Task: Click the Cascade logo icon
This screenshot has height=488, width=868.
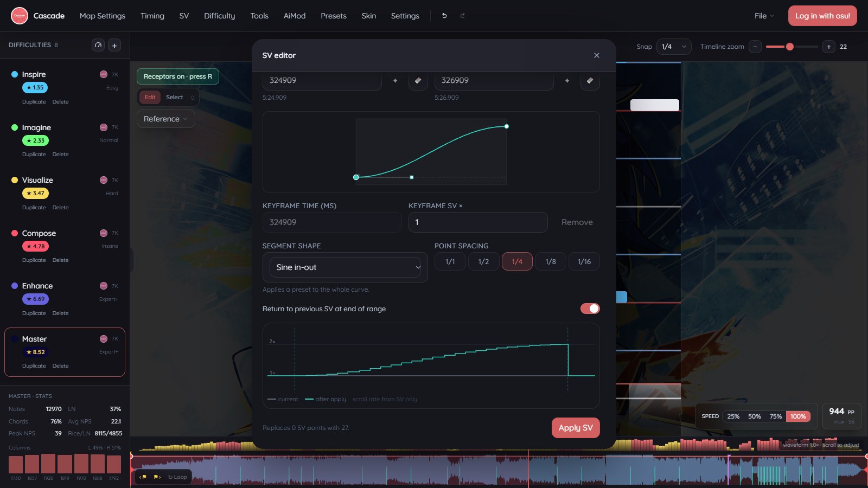Action: click(x=20, y=16)
